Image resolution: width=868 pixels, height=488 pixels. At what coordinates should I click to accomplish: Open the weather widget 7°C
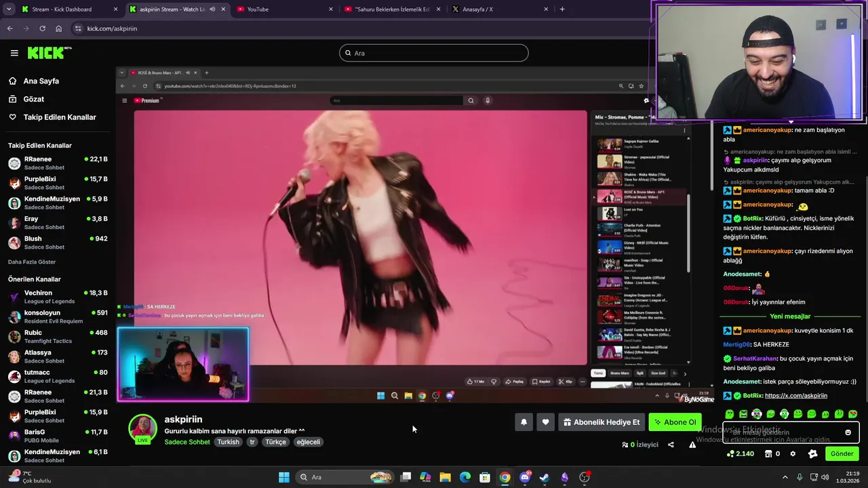(x=30, y=477)
